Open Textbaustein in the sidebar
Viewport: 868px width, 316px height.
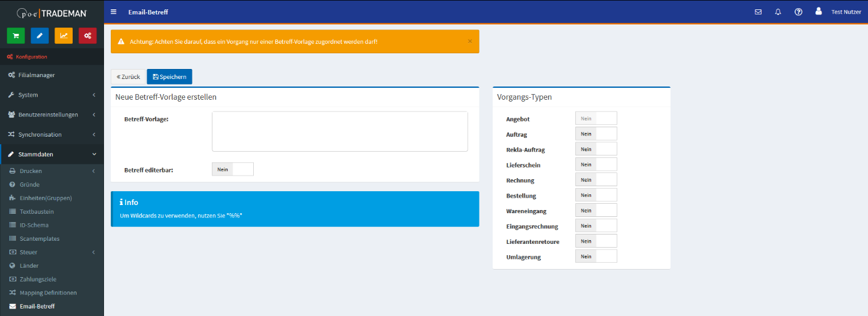[x=36, y=212]
